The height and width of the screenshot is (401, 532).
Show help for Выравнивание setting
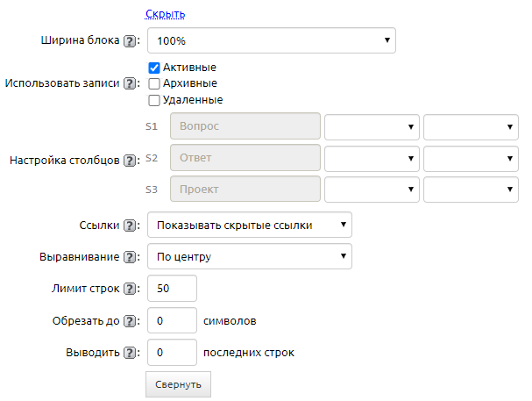(x=129, y=257)
